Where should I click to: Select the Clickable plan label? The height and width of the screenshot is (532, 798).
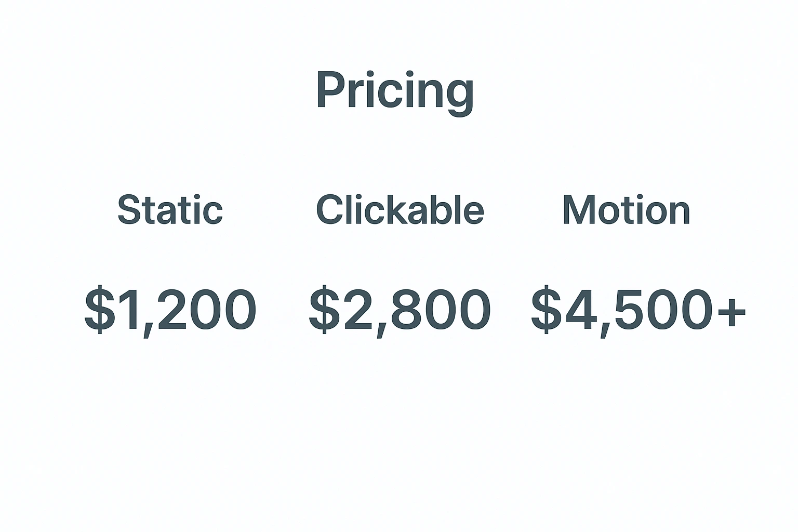point(400,210)
